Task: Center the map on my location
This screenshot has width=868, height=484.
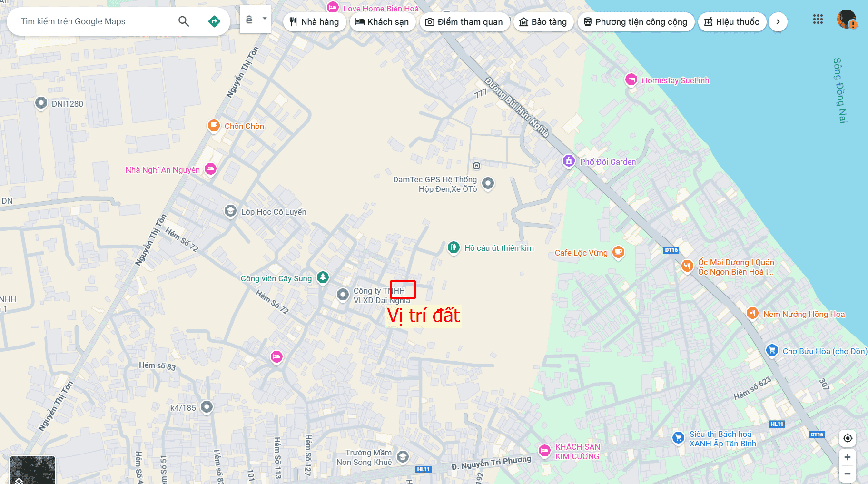Action: click(x=848, y=438)
